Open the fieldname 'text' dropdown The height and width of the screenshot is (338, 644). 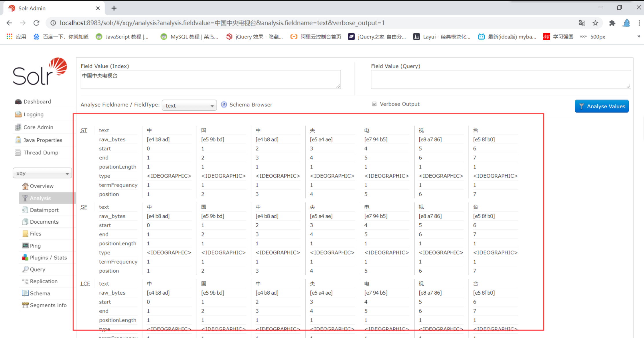pyautogui.click(x=189, y=105)
